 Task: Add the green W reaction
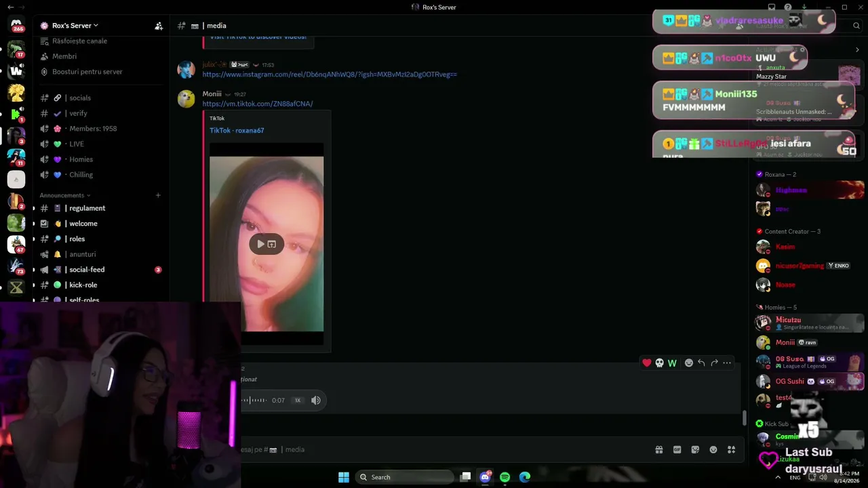(x=672, y=363)
